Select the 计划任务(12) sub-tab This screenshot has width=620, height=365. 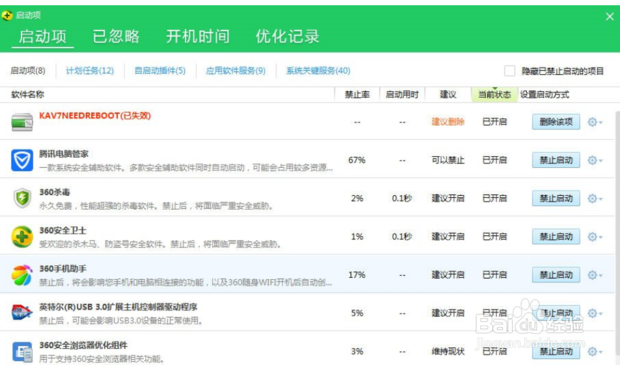90,71
